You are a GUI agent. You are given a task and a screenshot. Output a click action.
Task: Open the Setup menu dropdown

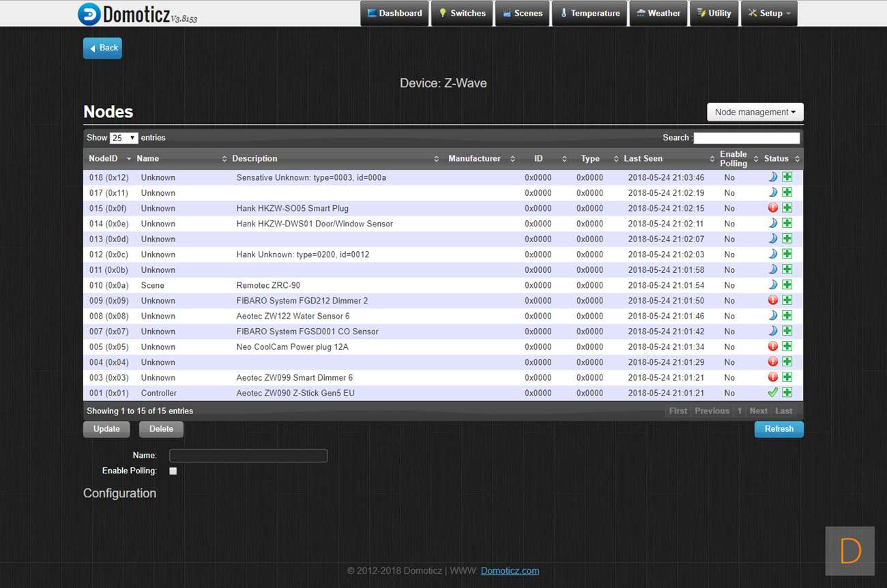point(769,14)
